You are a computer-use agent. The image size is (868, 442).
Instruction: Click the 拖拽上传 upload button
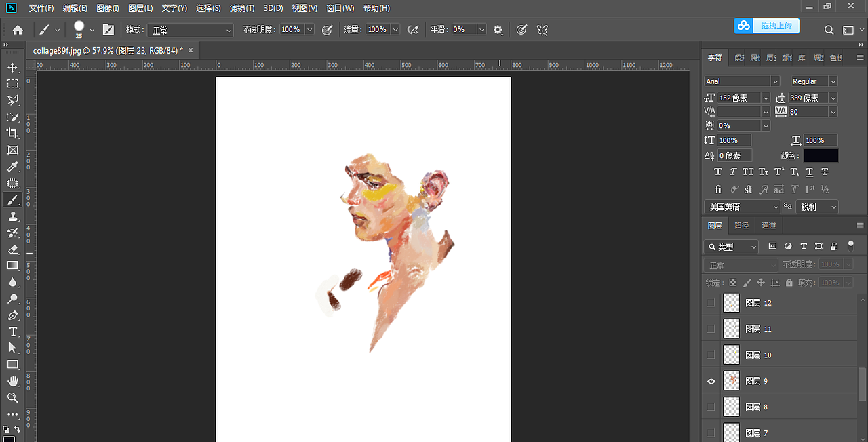[767, 26]
